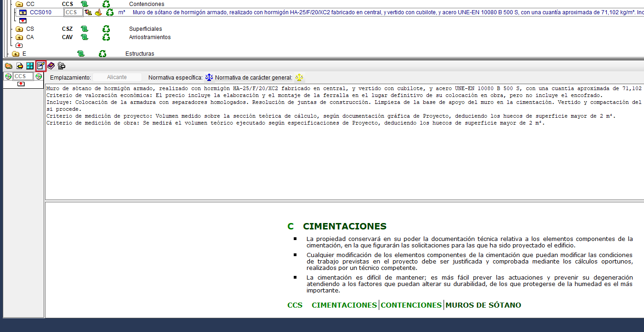Expand the CA folder in the tree
The width and height of the screenshot is (644, 332).
[x=19, y=37]
